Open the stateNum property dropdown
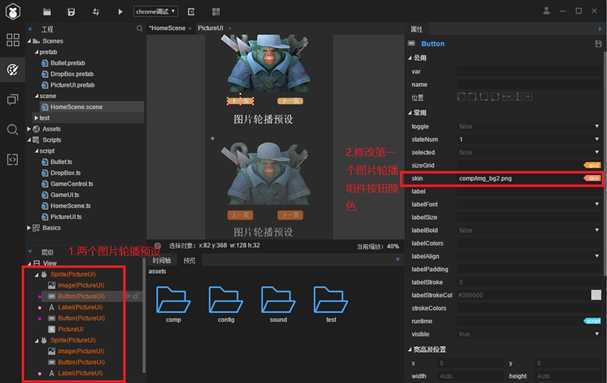Screen dimensions: 607x383 coord(597,139)
